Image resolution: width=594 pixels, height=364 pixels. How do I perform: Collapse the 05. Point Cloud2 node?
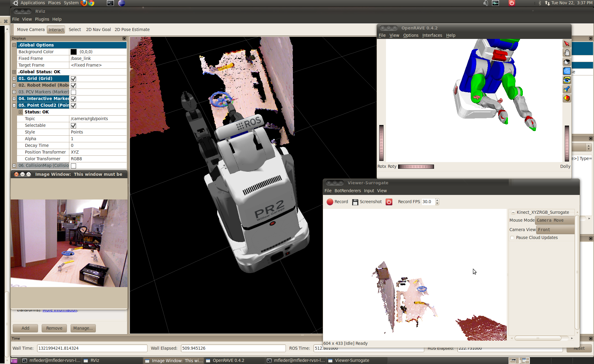pyautogui.click(x=14, y=105)
